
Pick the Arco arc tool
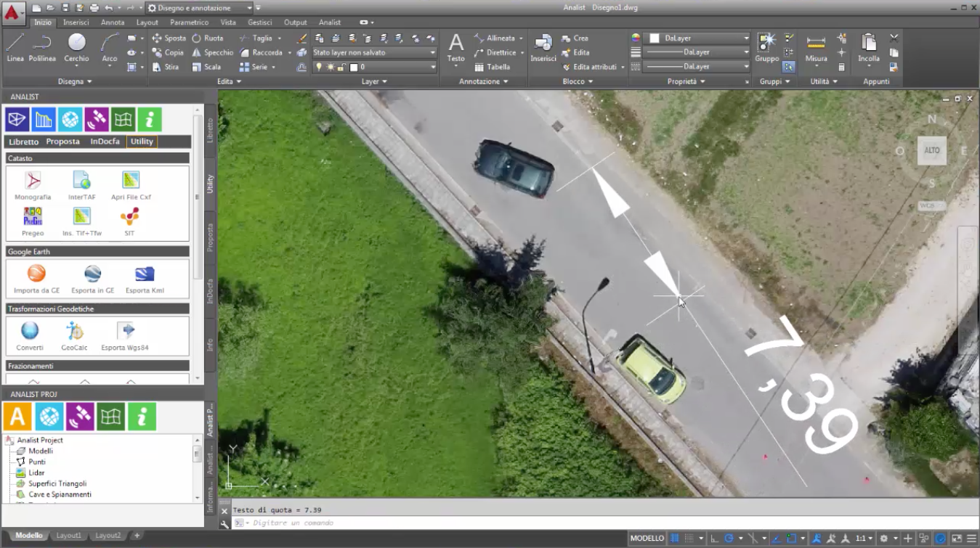click(x=109, y=48)
